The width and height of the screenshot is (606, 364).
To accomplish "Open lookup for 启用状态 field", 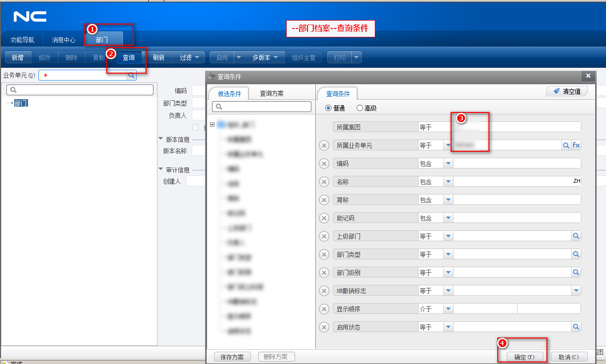I will [x=576, y=327].
